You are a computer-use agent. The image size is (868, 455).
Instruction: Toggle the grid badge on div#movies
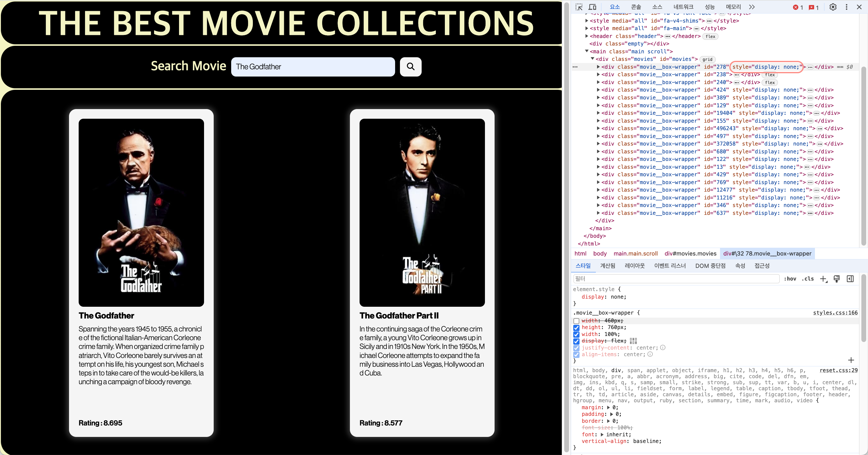pos(707,59)
